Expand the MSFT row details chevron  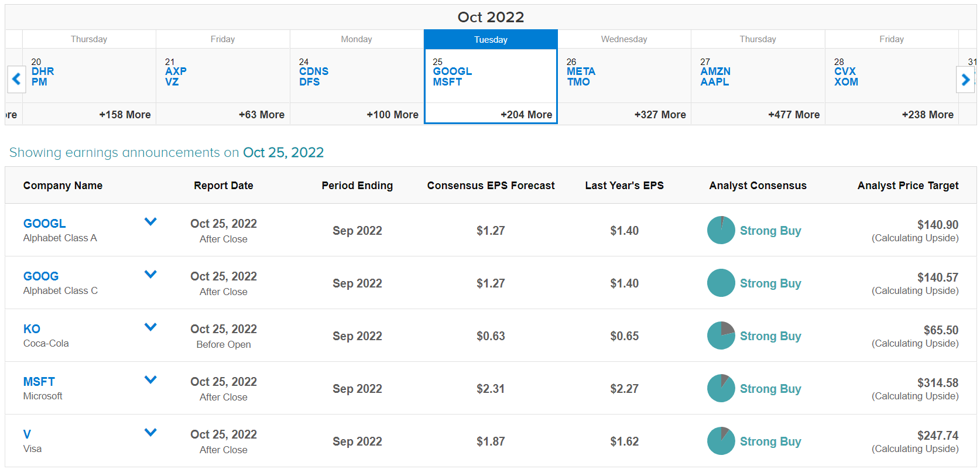pyautogui.click(x=150, y=379)
